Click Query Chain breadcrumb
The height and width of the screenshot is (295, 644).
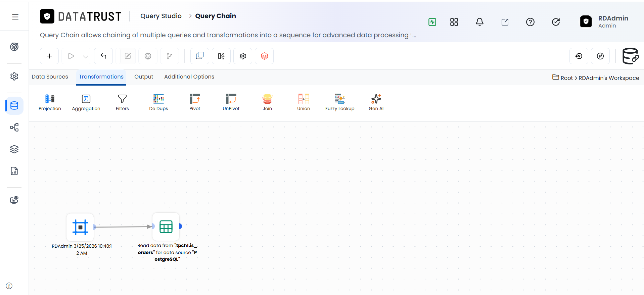(x=216, y=16)
